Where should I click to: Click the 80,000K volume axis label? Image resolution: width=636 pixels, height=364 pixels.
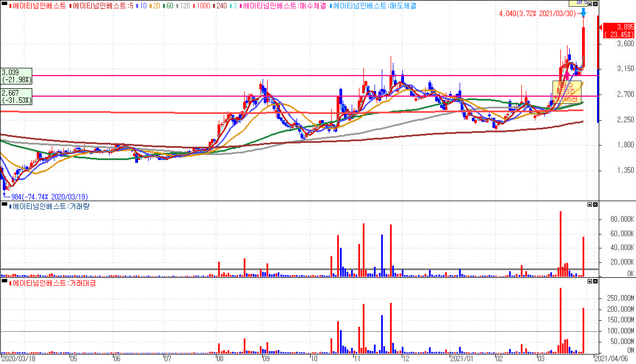pos(622,220)
